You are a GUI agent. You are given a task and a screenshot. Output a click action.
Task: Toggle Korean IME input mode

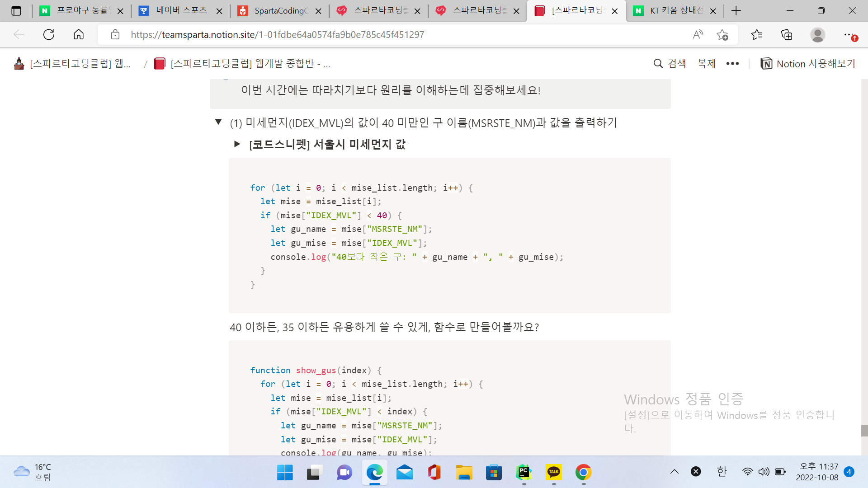click(722, 472)
